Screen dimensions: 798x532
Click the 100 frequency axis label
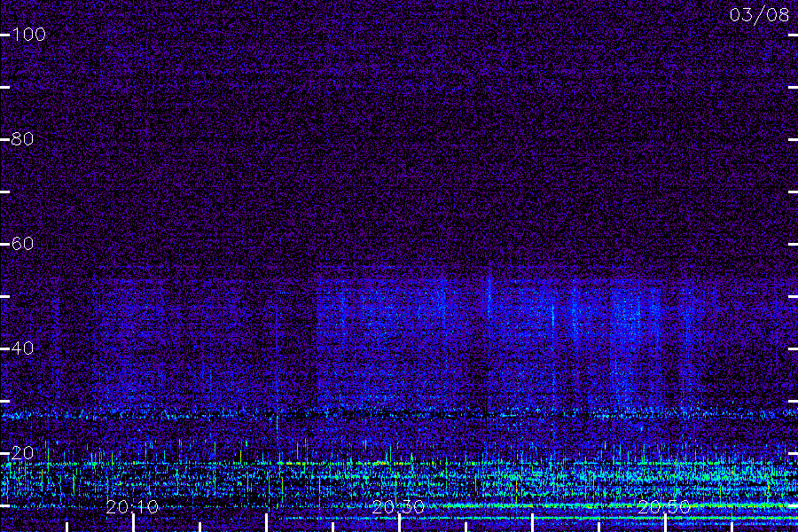[28, 35]
